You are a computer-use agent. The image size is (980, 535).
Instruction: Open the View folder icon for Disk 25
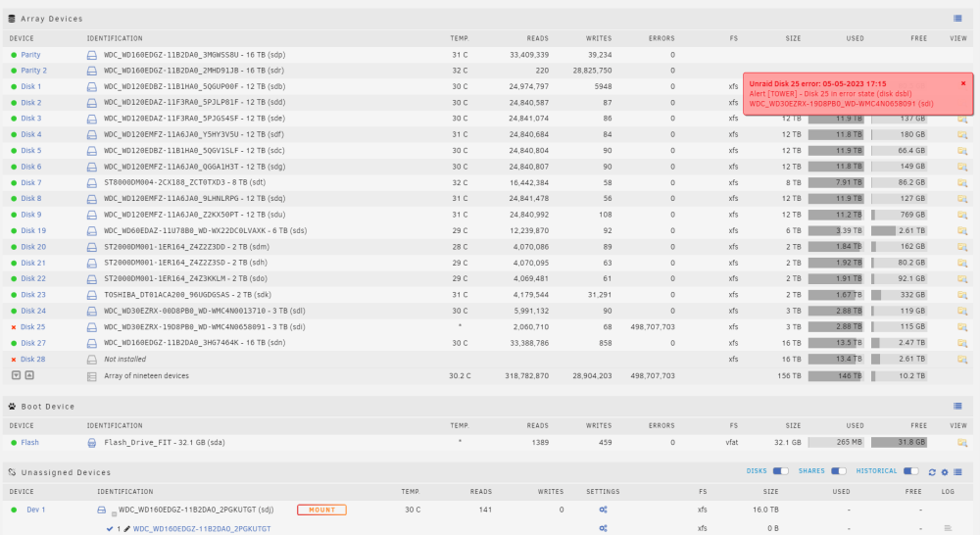pyautogui.click(x=962, y=327)
